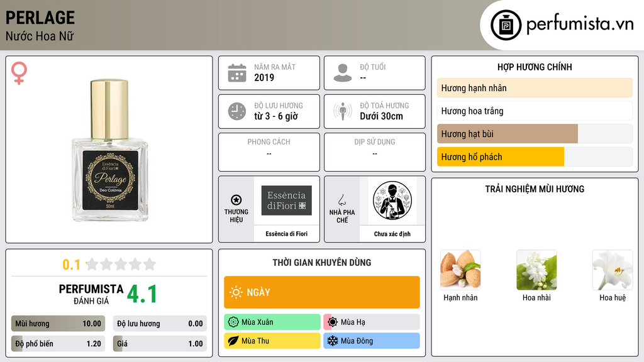Screen dimensions: 644x362
Task: Click the clock icon beside Độ lưu hương
Action: pos(237,111)
